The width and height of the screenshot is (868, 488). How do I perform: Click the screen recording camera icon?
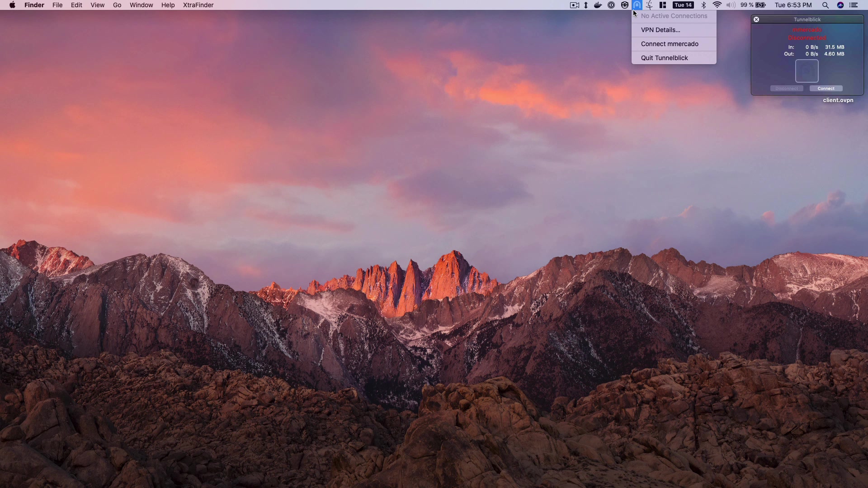tap(574, 5)
